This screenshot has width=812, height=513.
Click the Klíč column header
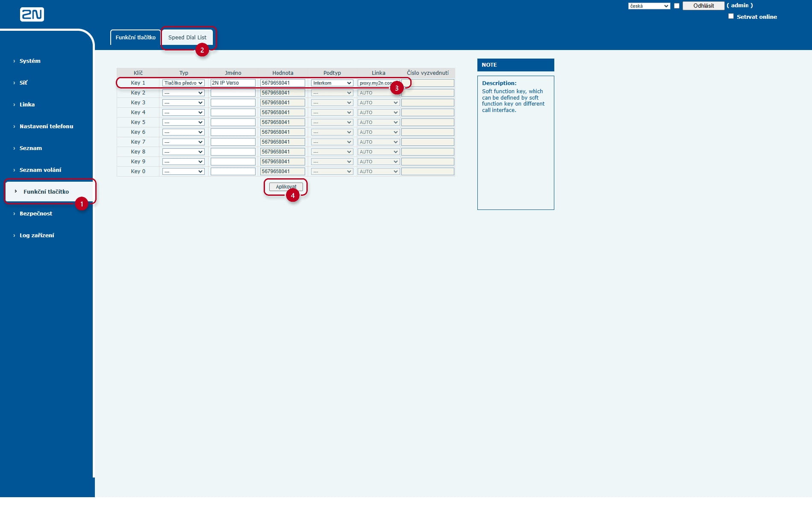(x=138, y=73)
